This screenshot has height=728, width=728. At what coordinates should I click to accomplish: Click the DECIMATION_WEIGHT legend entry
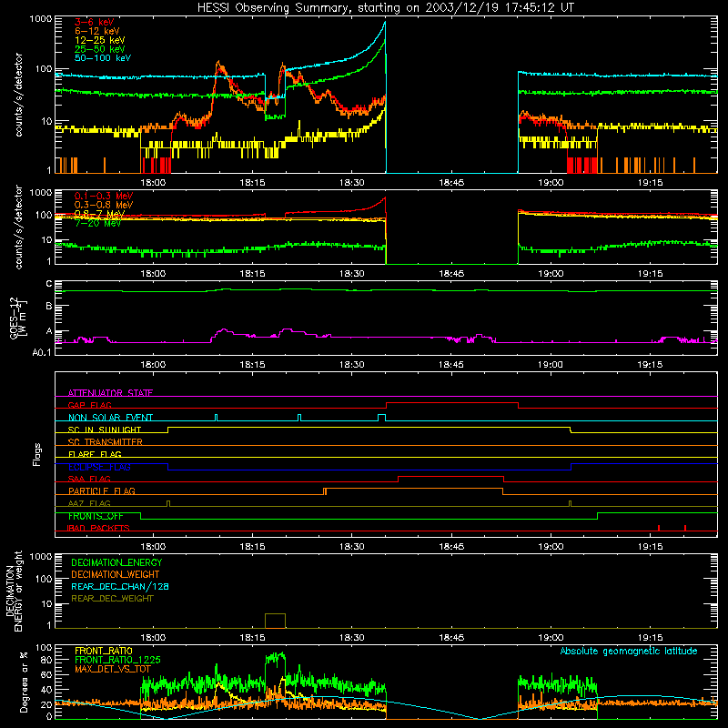click(116, 575)
